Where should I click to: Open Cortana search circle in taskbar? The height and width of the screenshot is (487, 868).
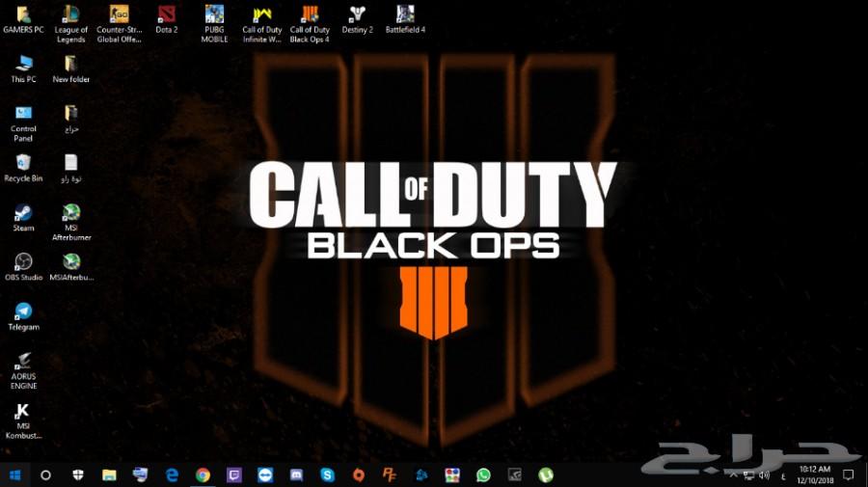46,474
